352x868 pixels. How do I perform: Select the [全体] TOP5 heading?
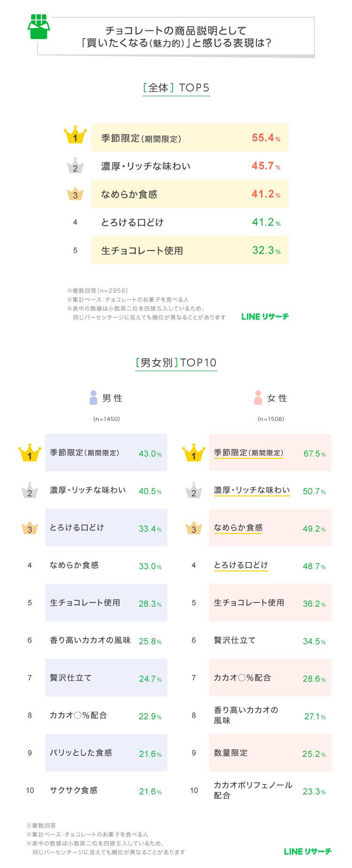coord(176,88)
